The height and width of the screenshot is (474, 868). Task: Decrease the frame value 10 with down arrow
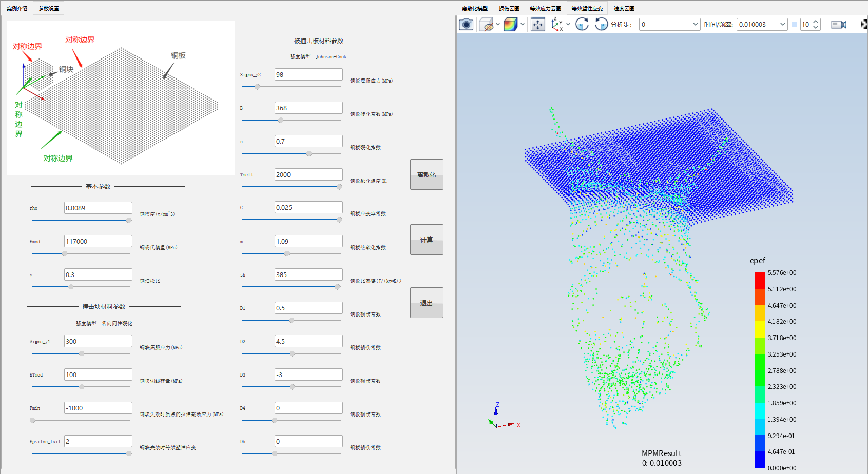pos(816,27)
